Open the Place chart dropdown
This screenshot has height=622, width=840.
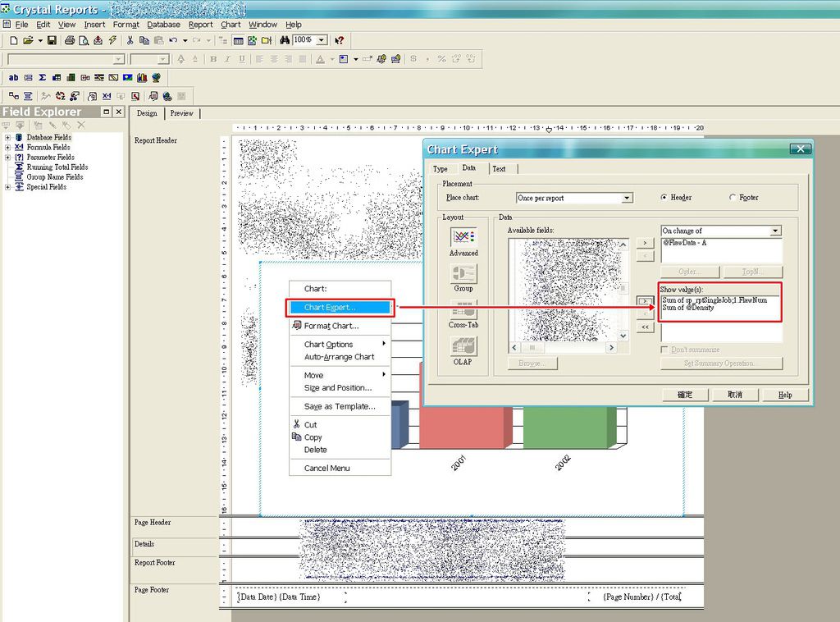tap(627, 199)
